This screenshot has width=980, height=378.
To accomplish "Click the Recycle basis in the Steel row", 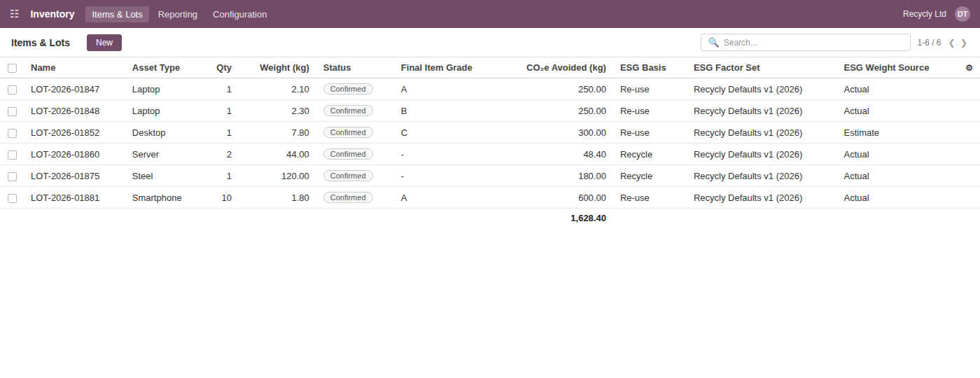I will tap(636, 176).
